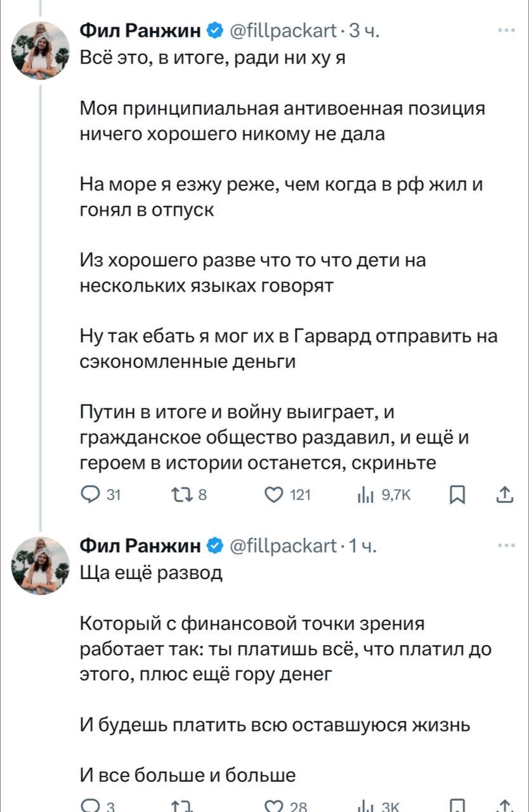Reply to the tweet with 3 replies

tap(89, 807)
